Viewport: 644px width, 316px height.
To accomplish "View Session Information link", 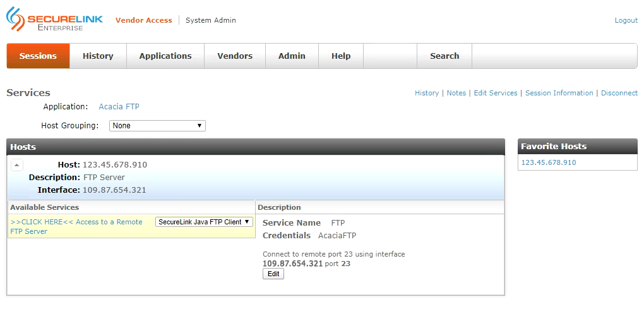I will (559, 93).
